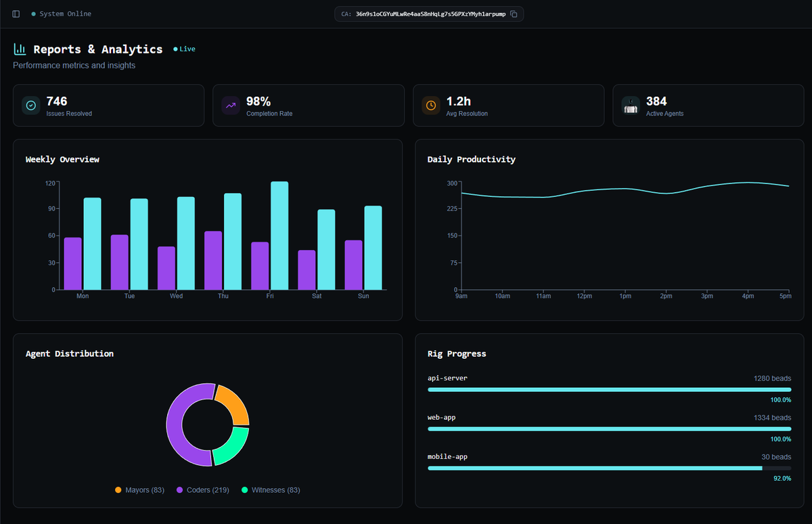
Task: Click the Active Agents robot icon
Action: coord(631,105)
